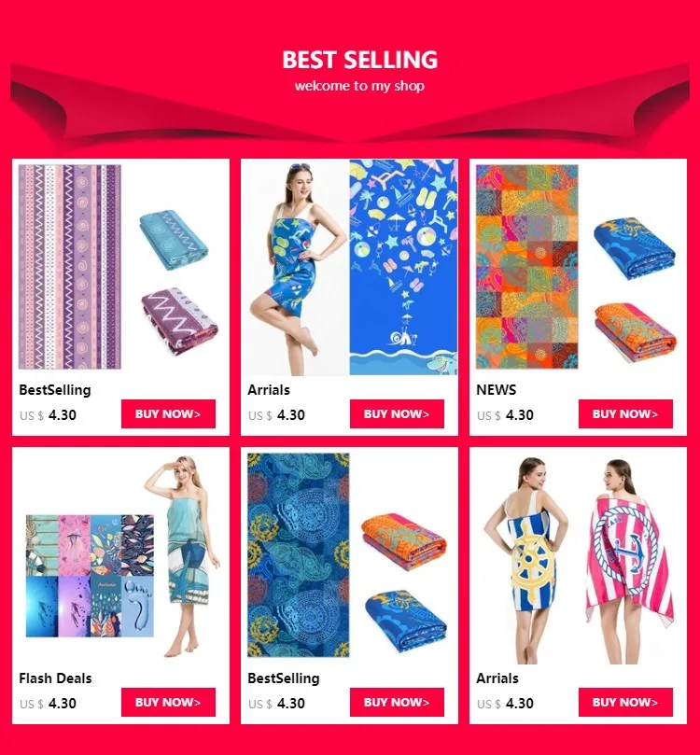Click the NEWS product title

(497, 389)
